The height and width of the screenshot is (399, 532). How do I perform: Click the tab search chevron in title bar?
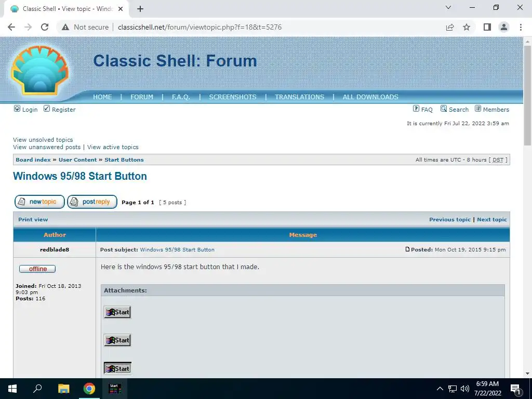click(448, 7)
